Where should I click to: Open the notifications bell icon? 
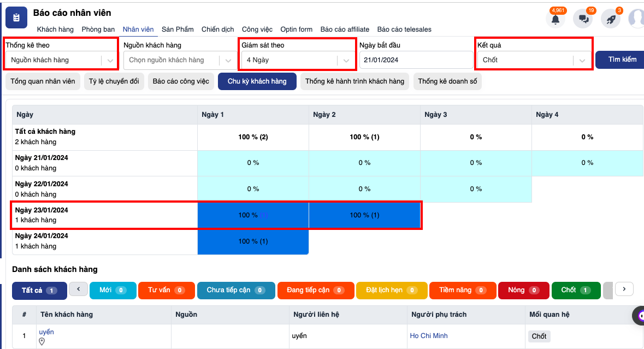[556, 19]
